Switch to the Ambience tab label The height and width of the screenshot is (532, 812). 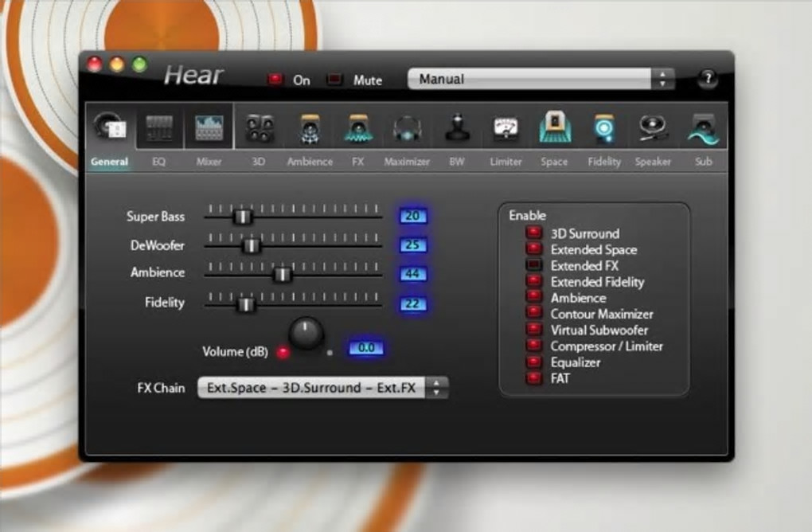(310, 162)
